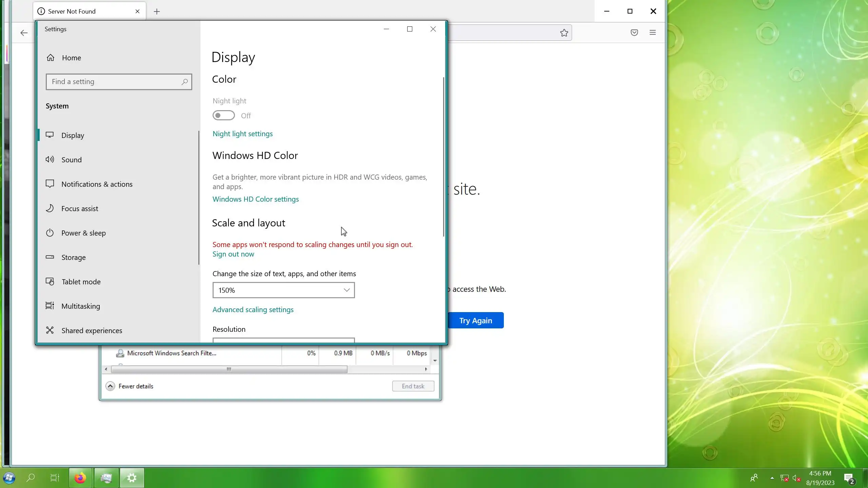Show hidden system tray icons
The width and height of the screenshot is (868, 488).
[772, 478]
